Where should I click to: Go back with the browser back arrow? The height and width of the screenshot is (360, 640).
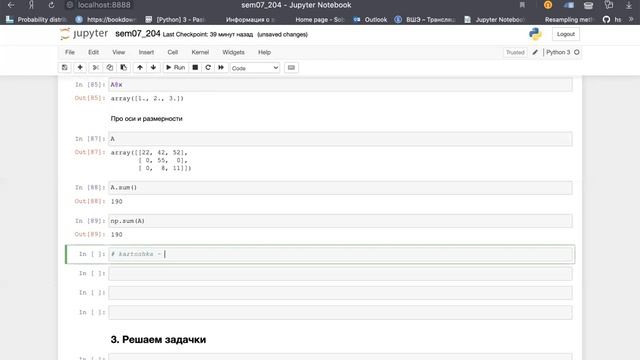11,5
